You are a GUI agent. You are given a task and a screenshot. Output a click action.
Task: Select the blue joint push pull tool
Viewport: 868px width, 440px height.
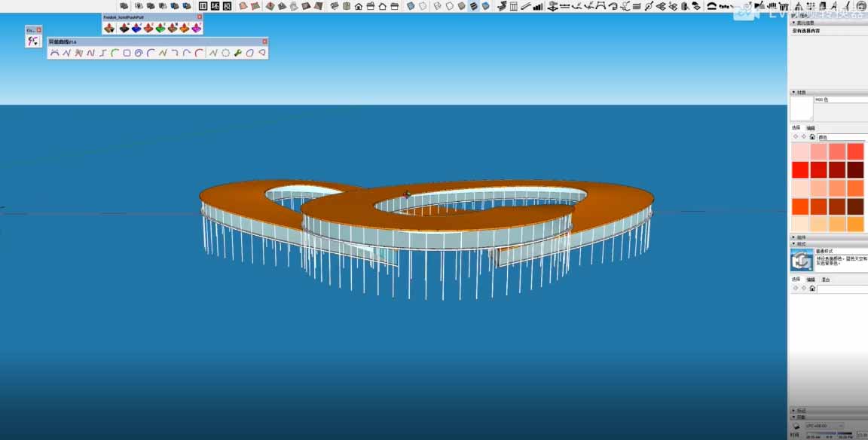136,28
